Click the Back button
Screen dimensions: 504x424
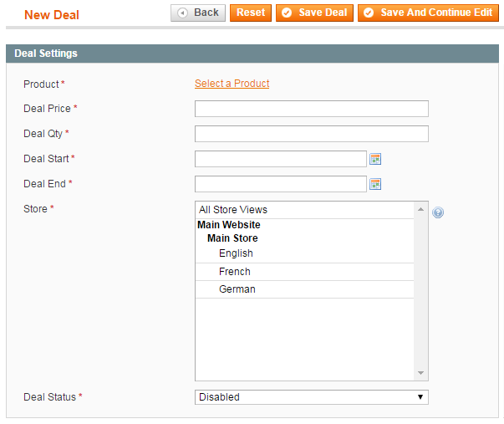(198, 13)
